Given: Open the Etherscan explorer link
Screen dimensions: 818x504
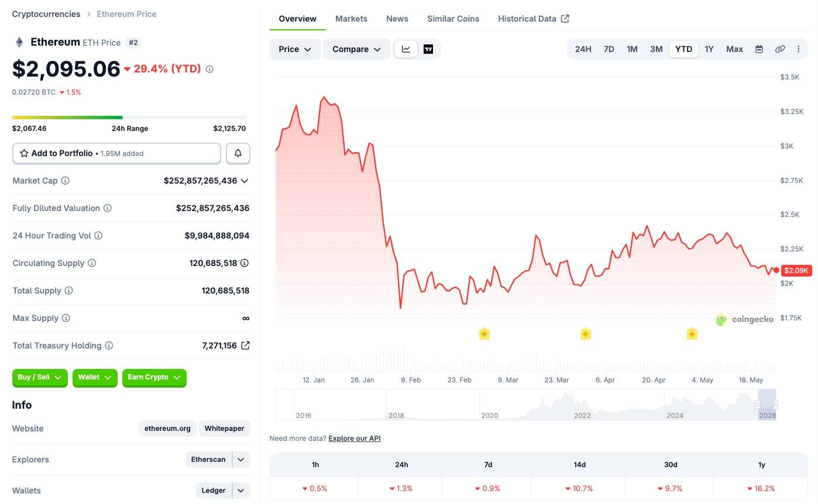Looking at the screenshot, I should [x=208, y=460].
